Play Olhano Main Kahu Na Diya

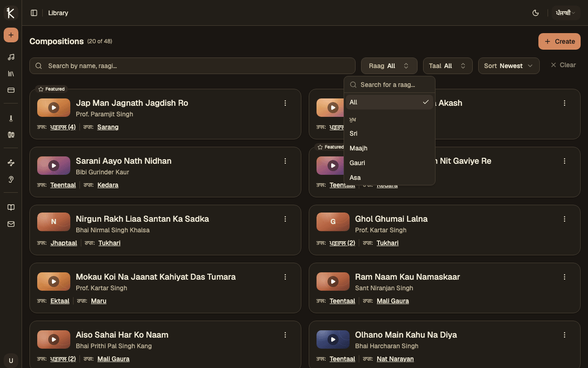point(333,339)
